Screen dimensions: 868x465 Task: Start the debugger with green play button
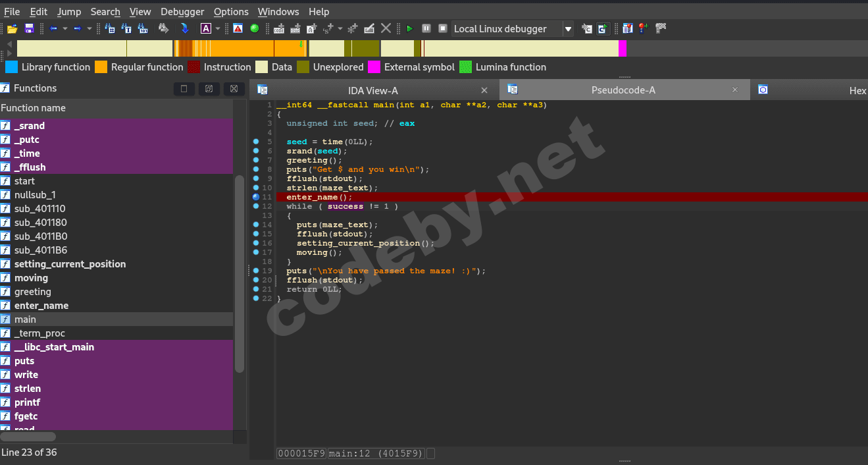(x=409, y=28)
